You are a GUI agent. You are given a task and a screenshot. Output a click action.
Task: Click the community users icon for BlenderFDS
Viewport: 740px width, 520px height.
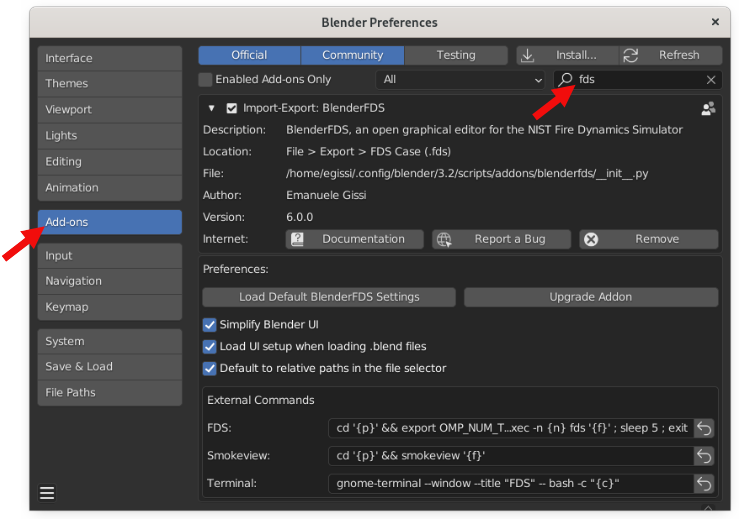coord(708,109)
